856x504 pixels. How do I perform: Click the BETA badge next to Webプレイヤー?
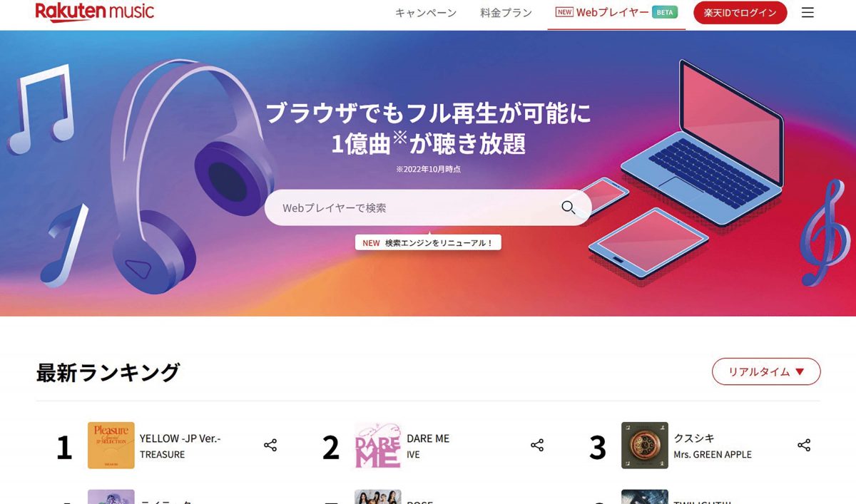click(x=665, y=13)
